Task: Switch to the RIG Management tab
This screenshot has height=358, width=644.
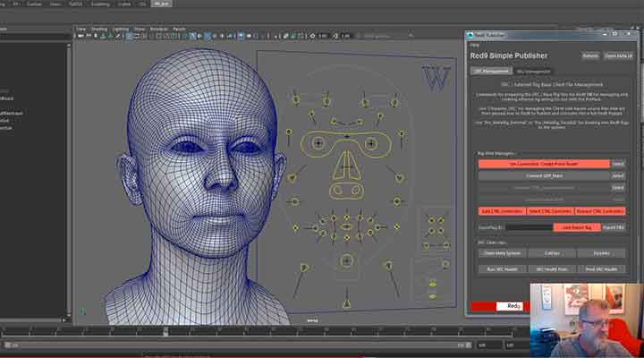Action: point(534,71)
